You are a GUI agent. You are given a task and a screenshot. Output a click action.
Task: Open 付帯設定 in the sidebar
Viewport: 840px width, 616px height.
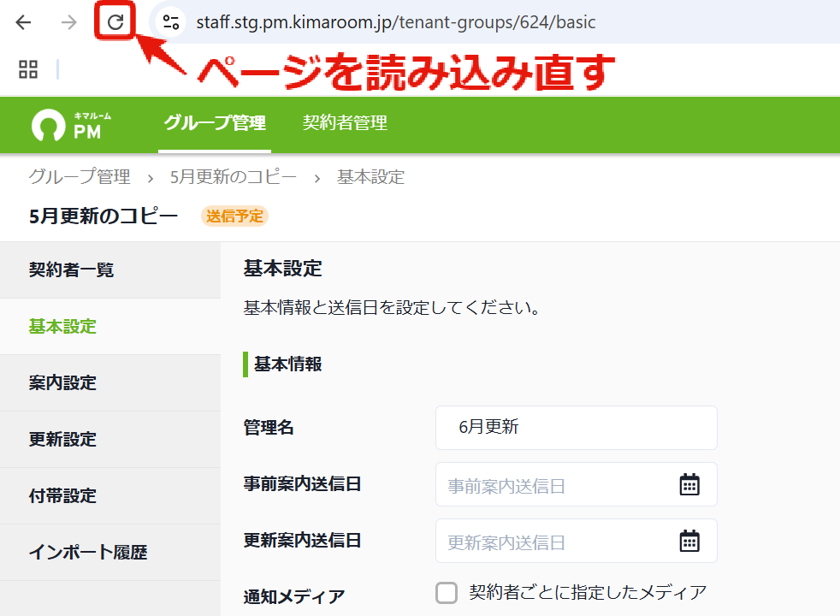point(110,496)
